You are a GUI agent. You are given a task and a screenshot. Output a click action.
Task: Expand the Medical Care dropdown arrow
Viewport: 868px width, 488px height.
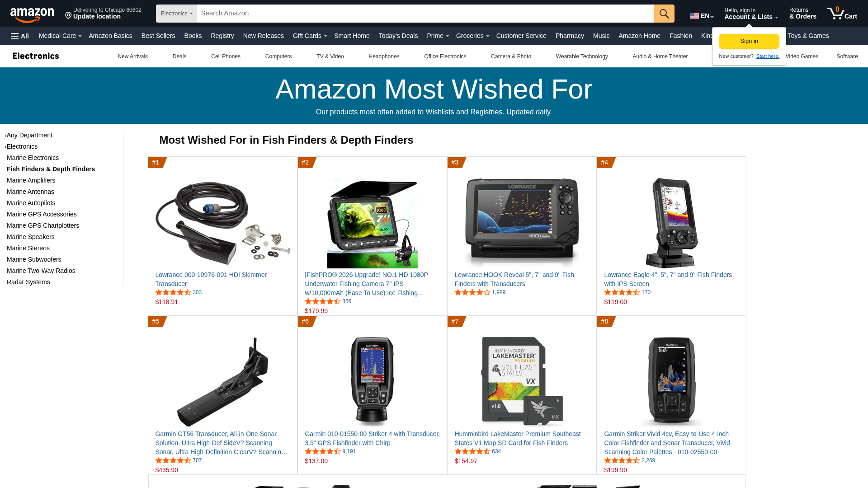tap(80, 36)
